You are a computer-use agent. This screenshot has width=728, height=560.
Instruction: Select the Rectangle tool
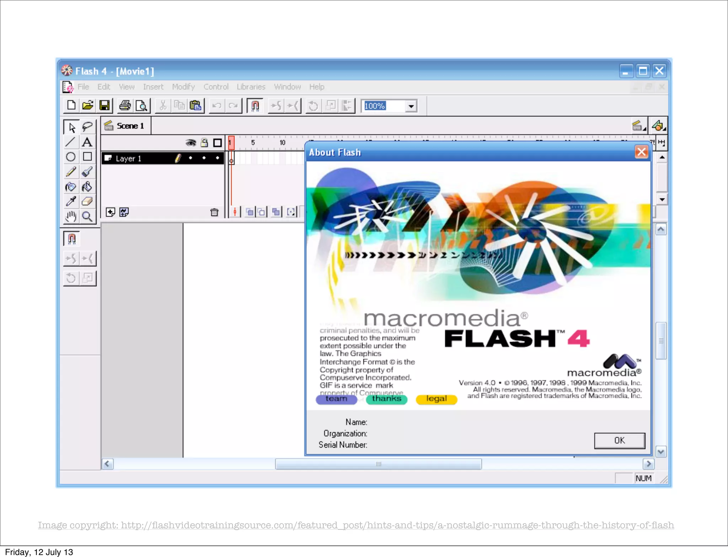click(87, 157)
